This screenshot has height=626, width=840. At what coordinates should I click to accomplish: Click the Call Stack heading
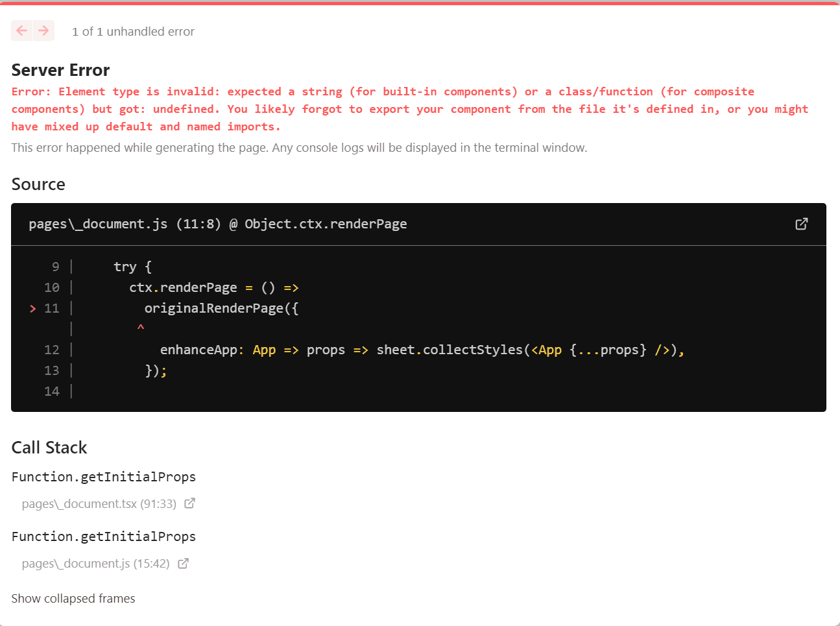[x=49, y=448]
